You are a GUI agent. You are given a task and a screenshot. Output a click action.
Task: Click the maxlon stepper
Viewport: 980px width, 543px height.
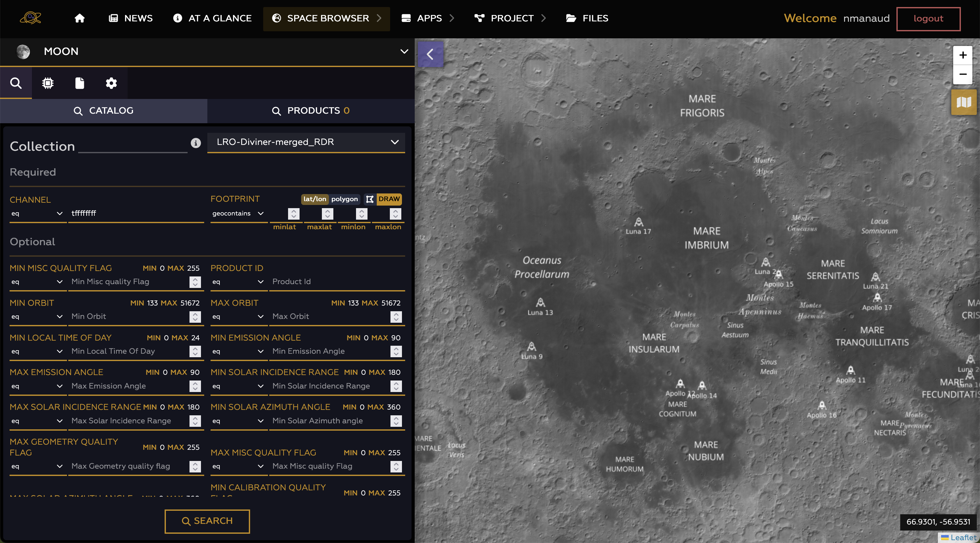click(x=395, y=214)
